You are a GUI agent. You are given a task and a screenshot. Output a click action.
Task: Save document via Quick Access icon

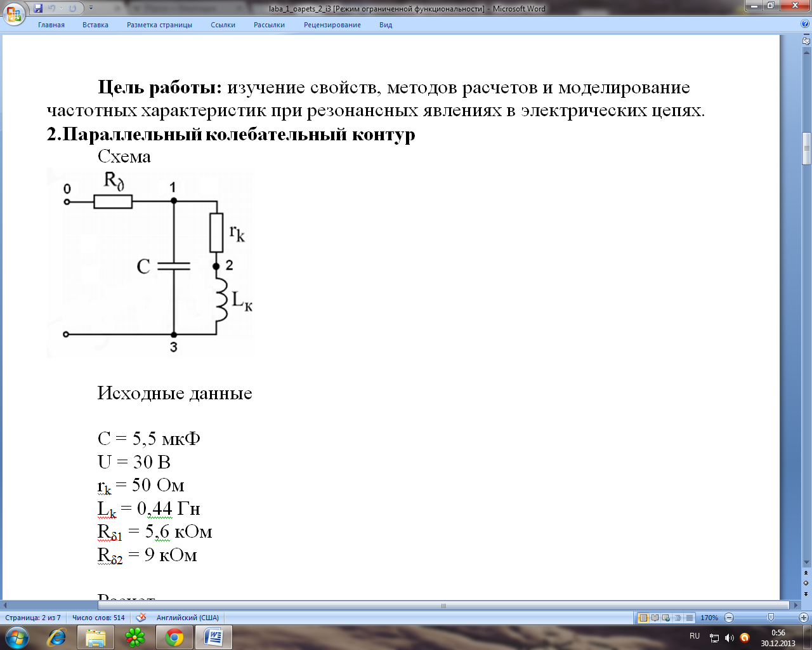click(x=38, y=8)
